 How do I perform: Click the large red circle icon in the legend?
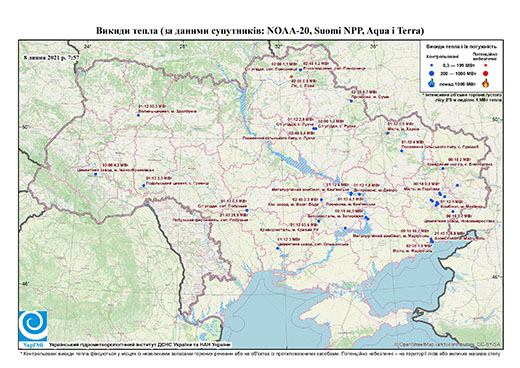pyautogui.click(x=486, y=73)
